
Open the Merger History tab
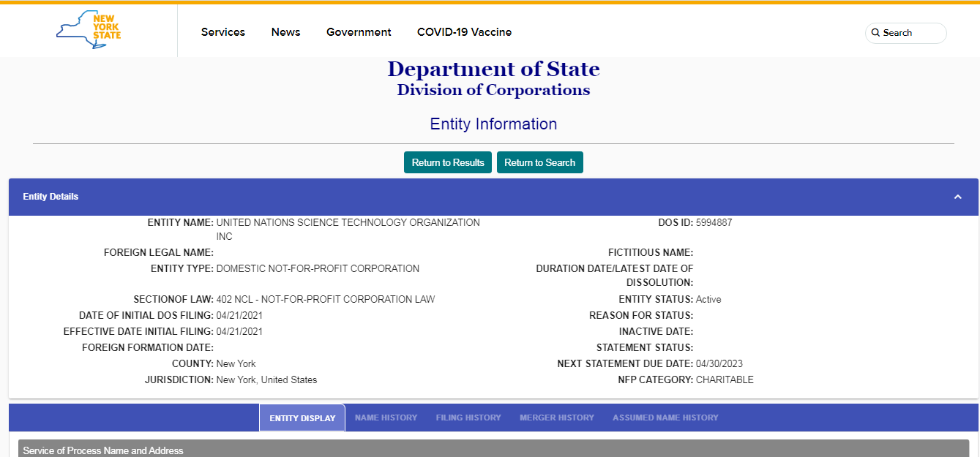(x=557, y=418)
